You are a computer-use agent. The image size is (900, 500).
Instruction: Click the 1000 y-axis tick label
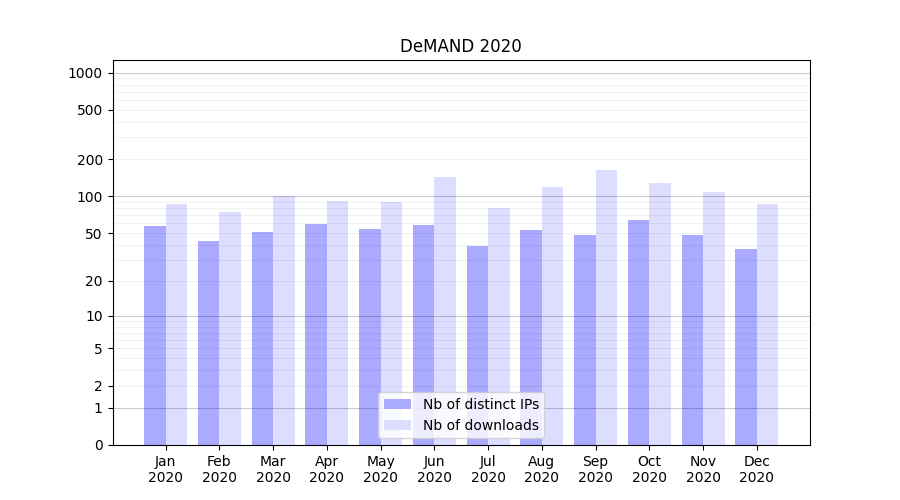click(x=85, y=73)
